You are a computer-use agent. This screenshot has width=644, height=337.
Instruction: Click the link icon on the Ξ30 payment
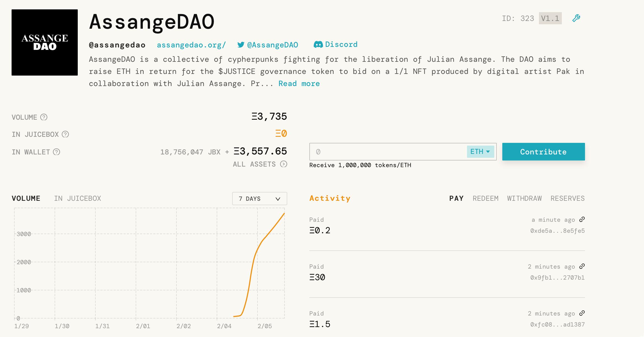582,266
